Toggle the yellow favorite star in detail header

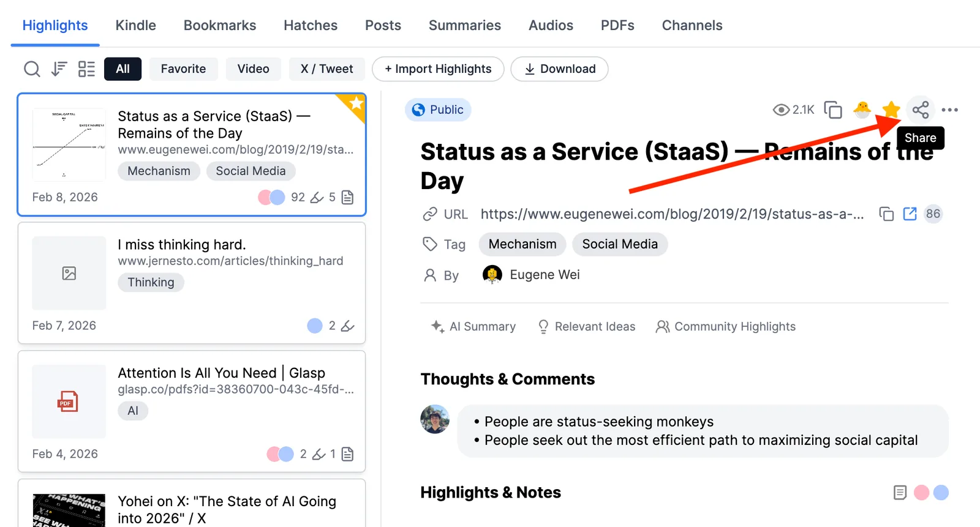(891, 110)
